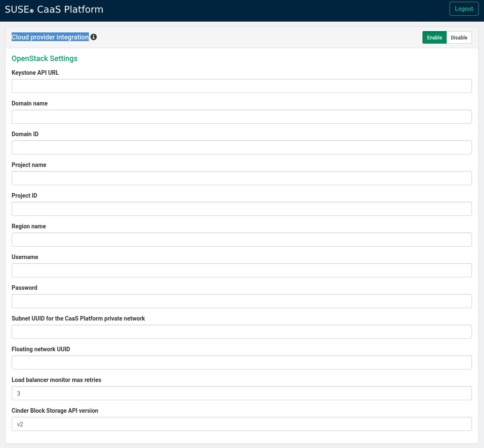Click the Region name input field
The width and height of the screenshot is (484, 448).
tap(242, 240)
